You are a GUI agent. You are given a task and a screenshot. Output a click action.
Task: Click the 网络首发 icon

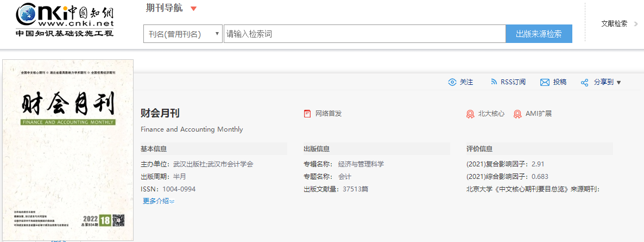(307, 114)
